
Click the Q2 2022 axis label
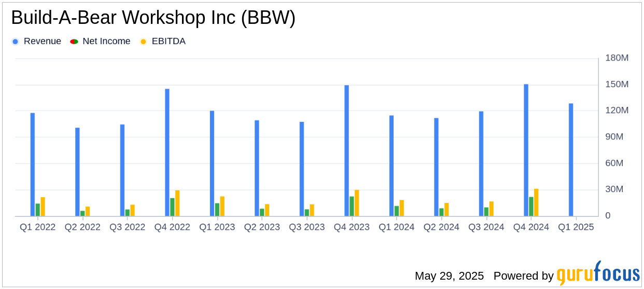point(82,227)
